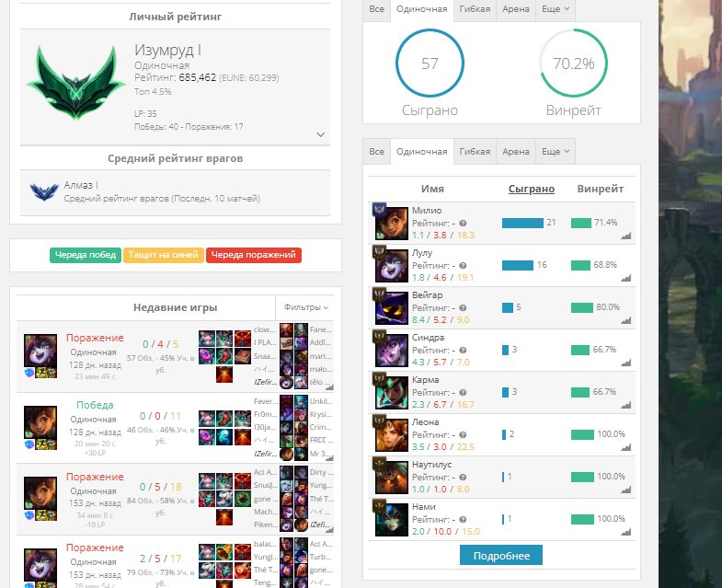The image size is (722, 588).
Task: Open the Leona champion portrait
Action: point(392,435)
